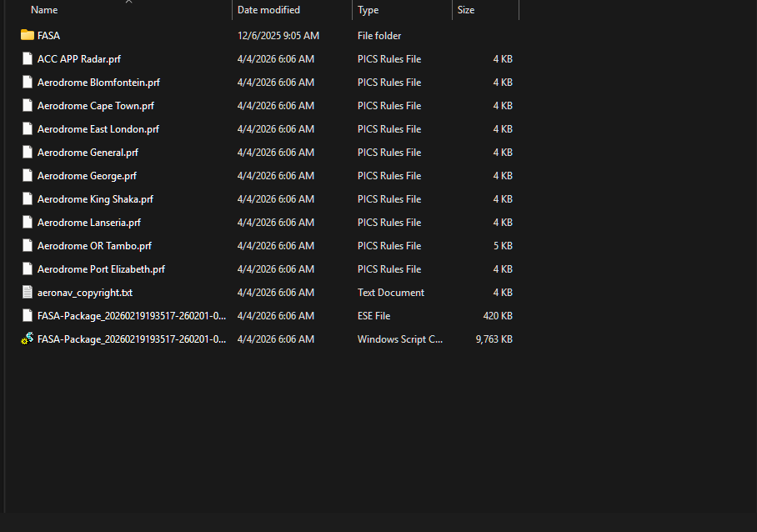Click the FASA folder icon
Viewport: 757px width, 532px height.
pos(28,36)
